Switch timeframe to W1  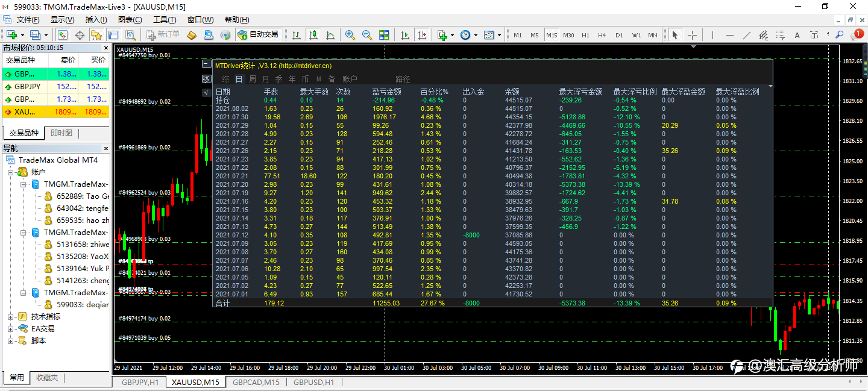(637, 35)
